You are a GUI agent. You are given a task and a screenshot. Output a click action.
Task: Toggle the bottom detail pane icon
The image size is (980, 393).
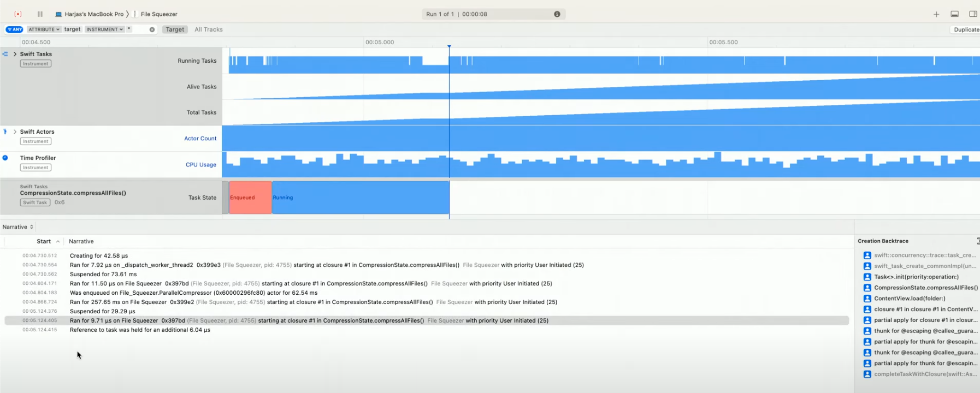click(954, 14)
